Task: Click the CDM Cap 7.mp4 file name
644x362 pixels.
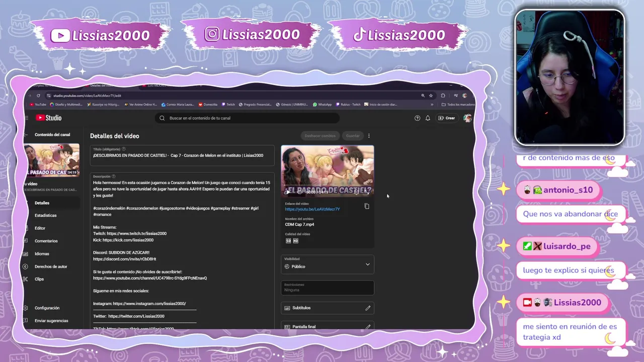Action: (x=299, y=224)
